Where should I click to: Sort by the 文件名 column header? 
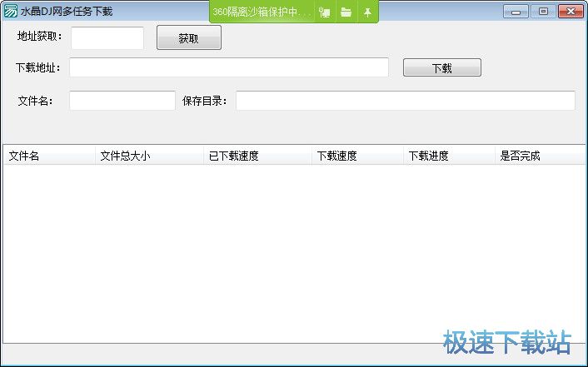pyautogui.click(x=50, y=156)
